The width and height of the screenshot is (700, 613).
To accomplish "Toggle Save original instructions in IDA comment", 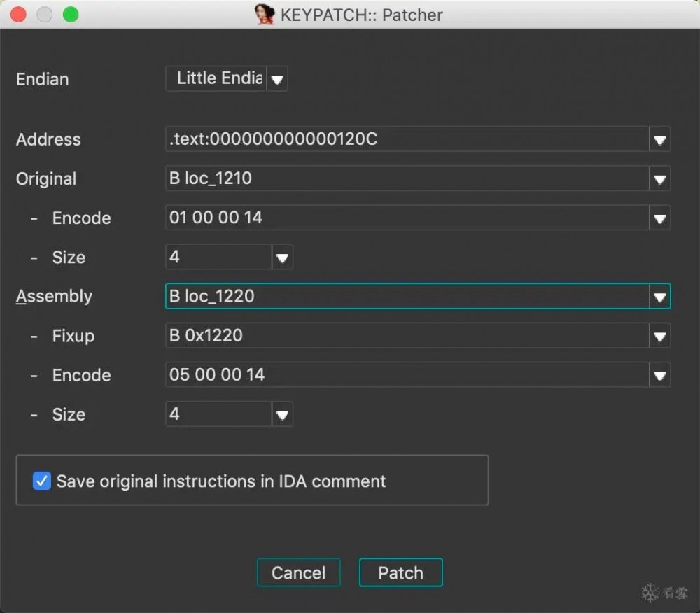I will point(43,481).
